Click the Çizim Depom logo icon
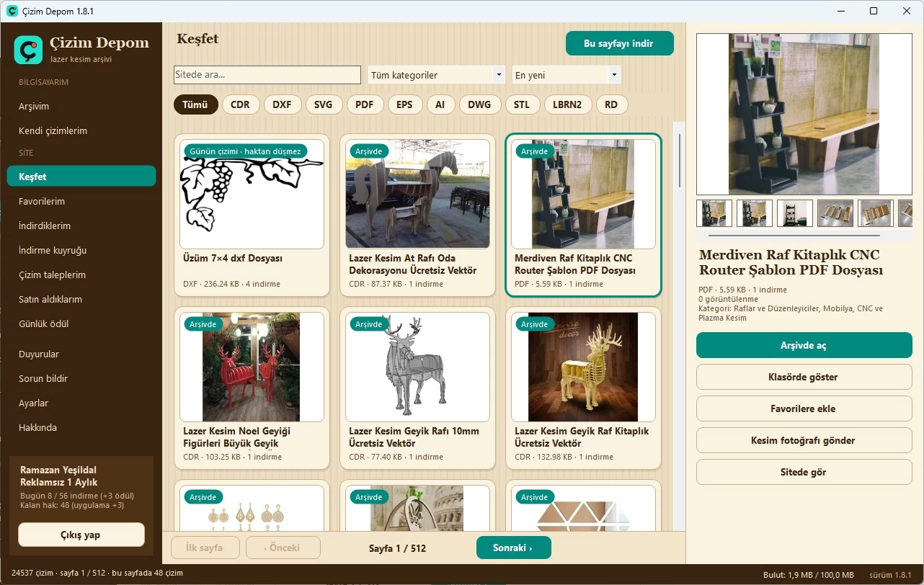The width and height of the screenshot is (924, 585). 28,50
